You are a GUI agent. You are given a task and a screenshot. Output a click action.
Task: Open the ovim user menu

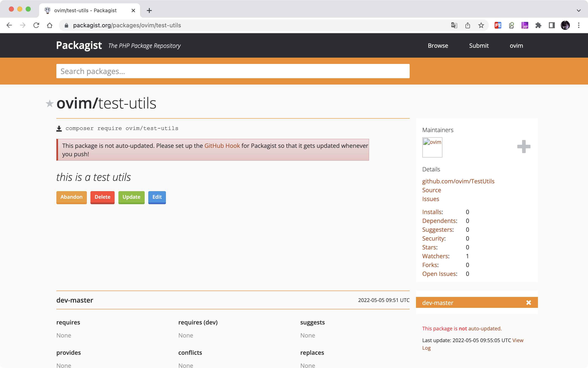(516, 45)
